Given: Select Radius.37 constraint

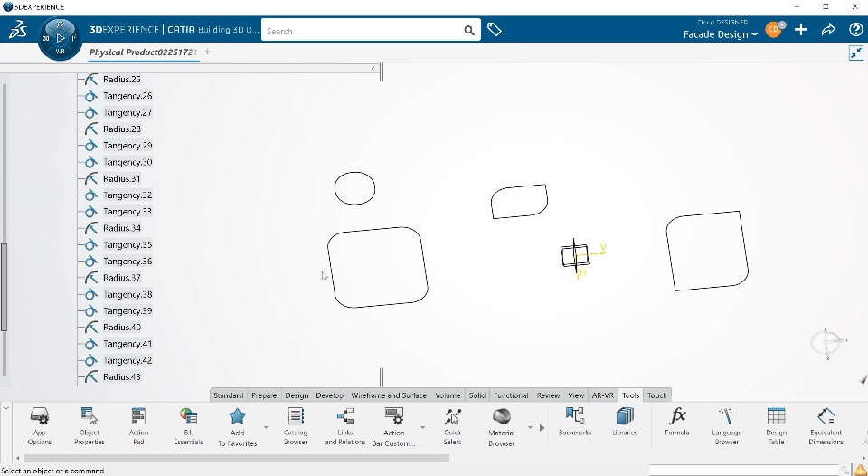Looking at the screenshot, I should click(122, 278).
